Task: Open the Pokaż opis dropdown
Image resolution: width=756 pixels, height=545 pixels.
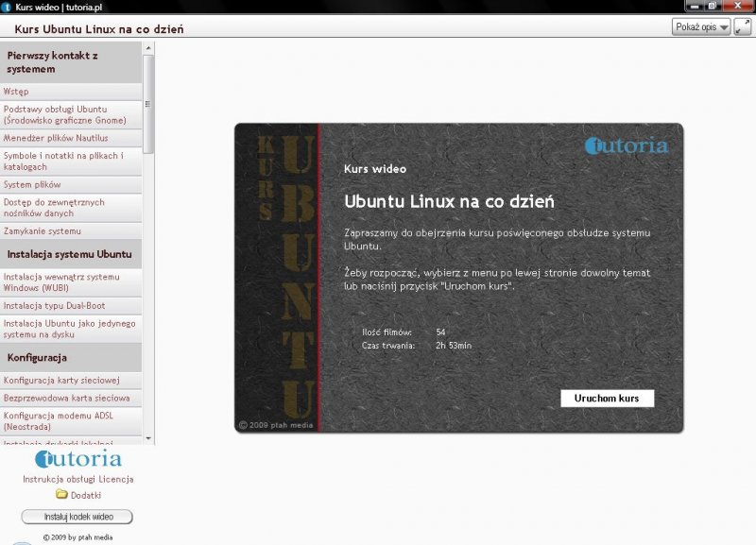Action: click(701, 27)
